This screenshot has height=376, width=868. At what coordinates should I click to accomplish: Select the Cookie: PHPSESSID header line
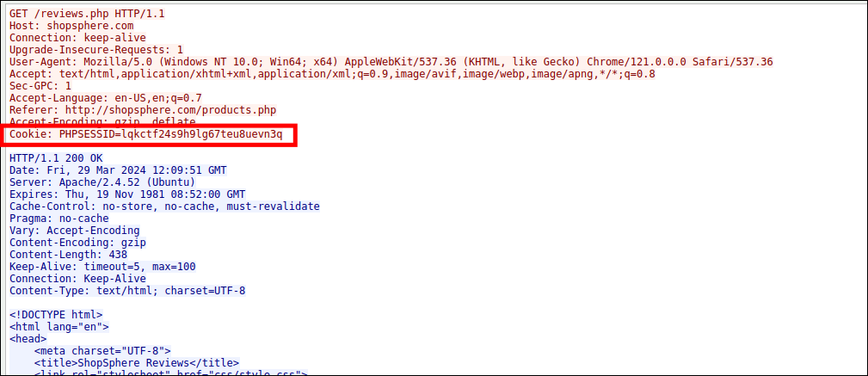coord(146,134)
